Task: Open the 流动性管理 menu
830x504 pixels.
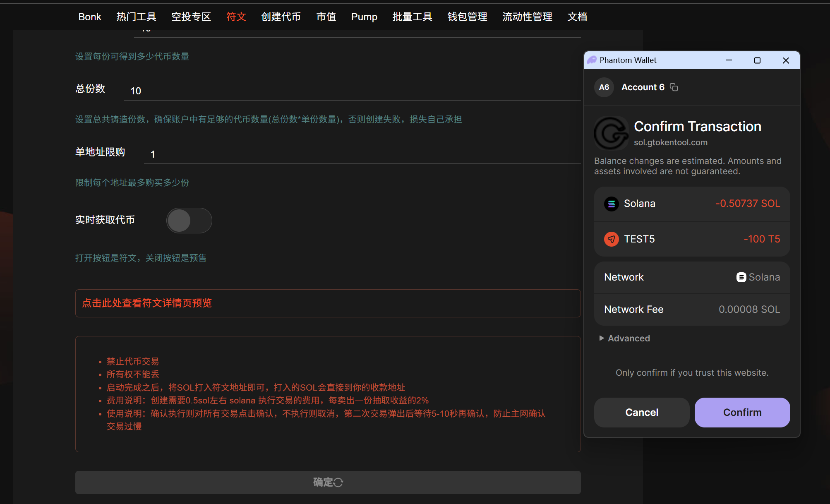Action: [527, 17]
